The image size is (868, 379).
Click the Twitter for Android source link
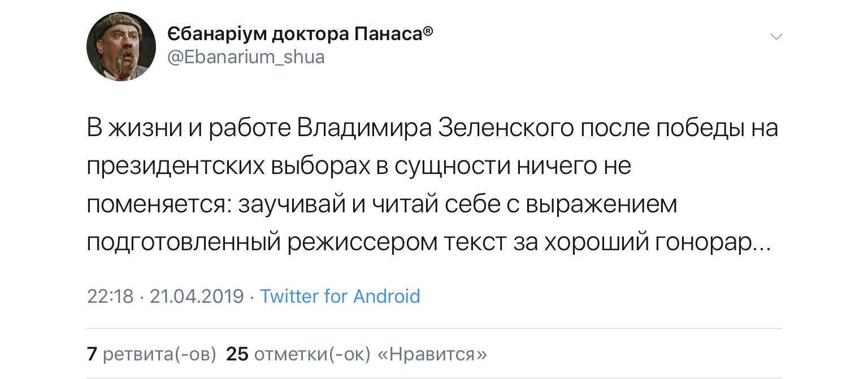[340, 296]
